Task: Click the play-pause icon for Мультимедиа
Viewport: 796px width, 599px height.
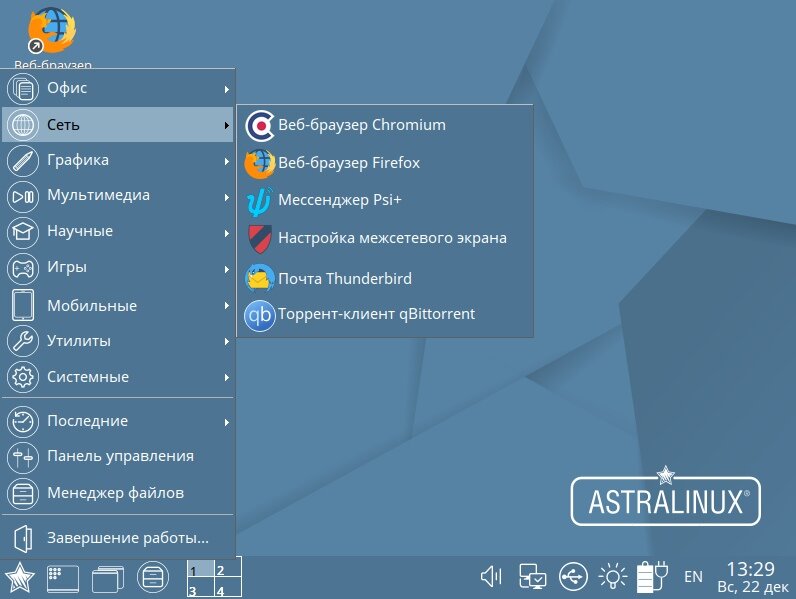Action: (x=23, y=196)
